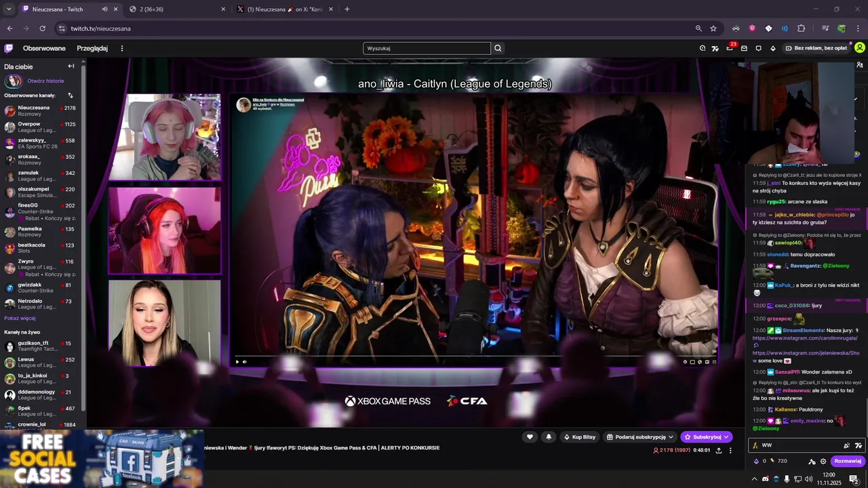Focus the Wyszukaj search field
868x488 pixels.
coord(427,48)
